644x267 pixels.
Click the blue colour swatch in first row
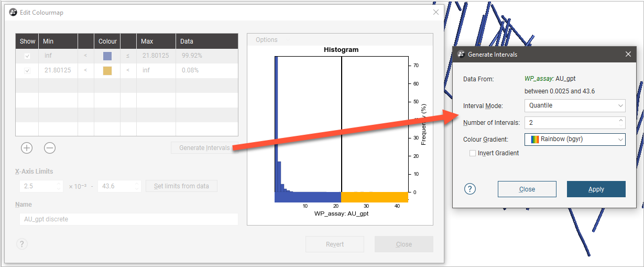tap(107, 56)
